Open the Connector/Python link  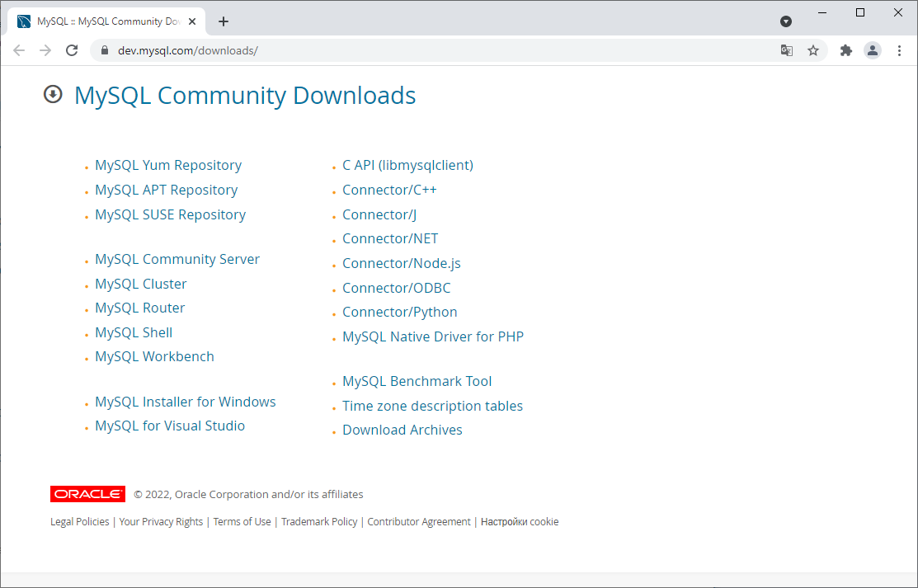click(x=399, y=312)
